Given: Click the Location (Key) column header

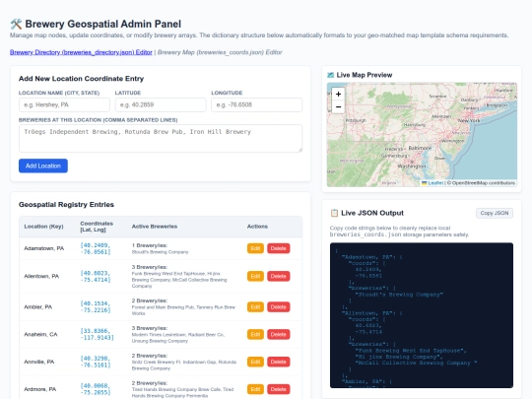Looking at the screenshot, I should (x=43, y=227).
